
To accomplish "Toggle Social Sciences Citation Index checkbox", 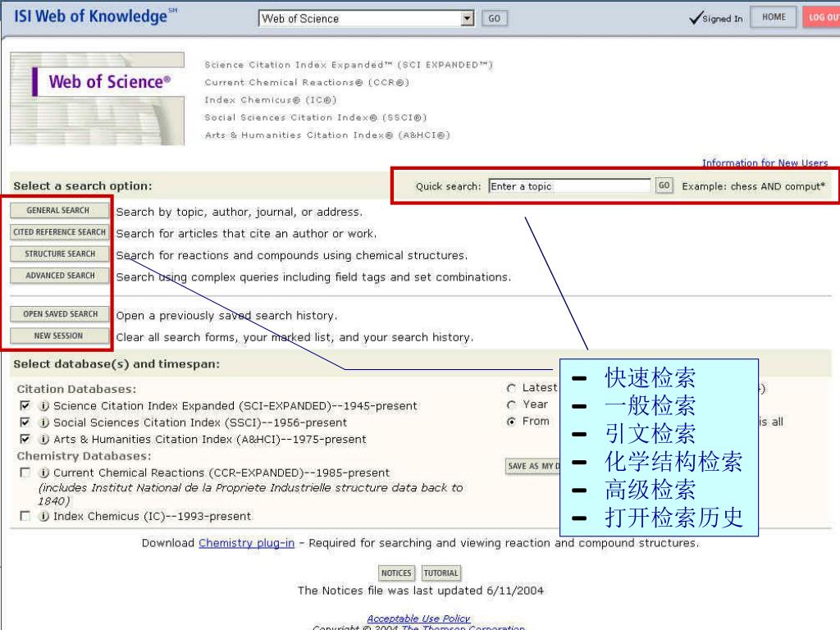I will pos(25,422).
